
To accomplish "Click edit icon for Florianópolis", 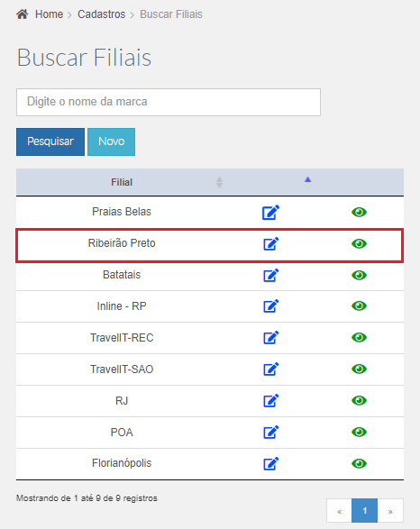I will (x=271, y=463).
